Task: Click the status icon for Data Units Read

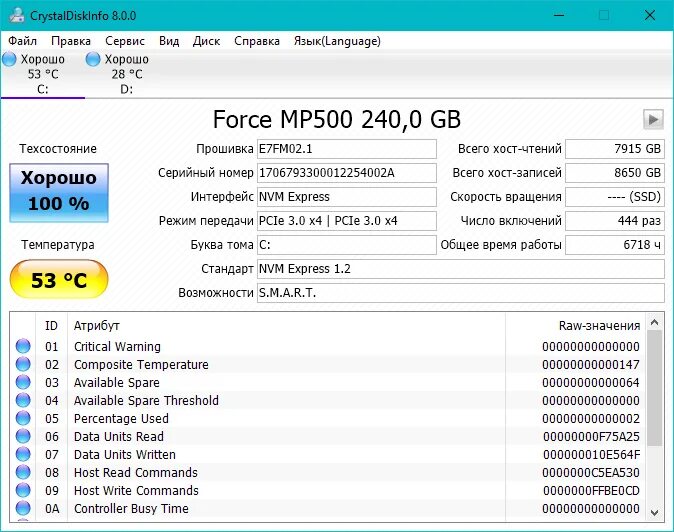Action: (x=23, y=436)
